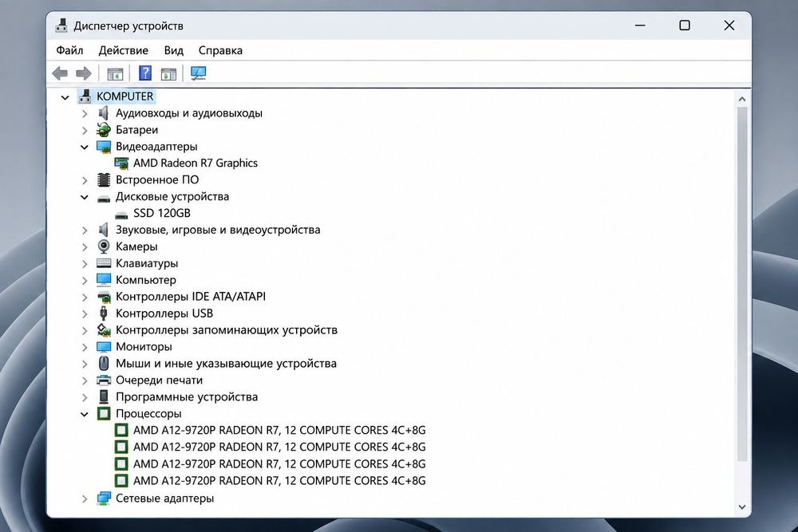The height and width of the screenshot is (532, 798).
Task: Select the SSD 120GB disk entry
Action: [162, 213]
